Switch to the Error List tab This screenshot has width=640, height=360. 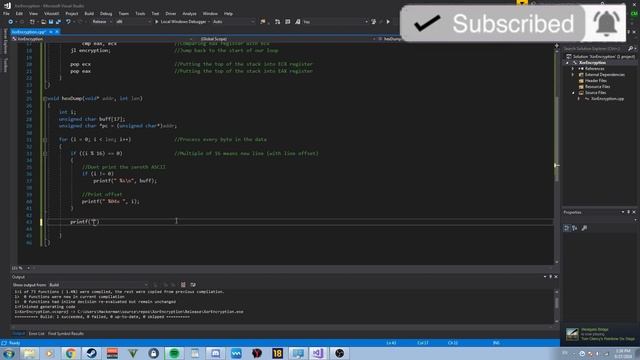pos(36,333)
